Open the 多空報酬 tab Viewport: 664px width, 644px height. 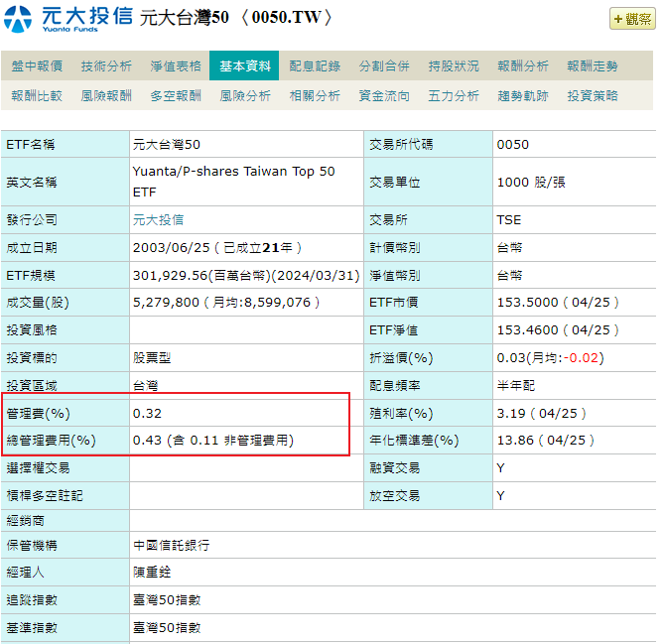click(x=176, y=95)
